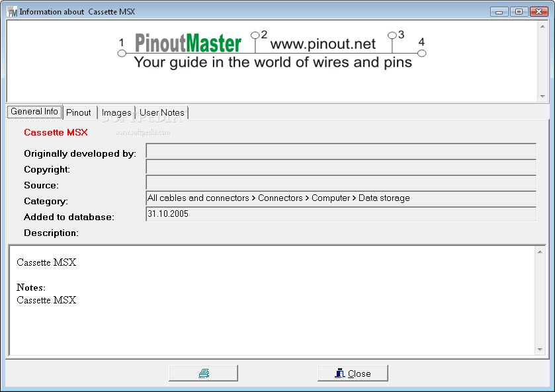This screenshot has height=392, width=555.
Task: Click the Close button
Action: coord(353,373)
